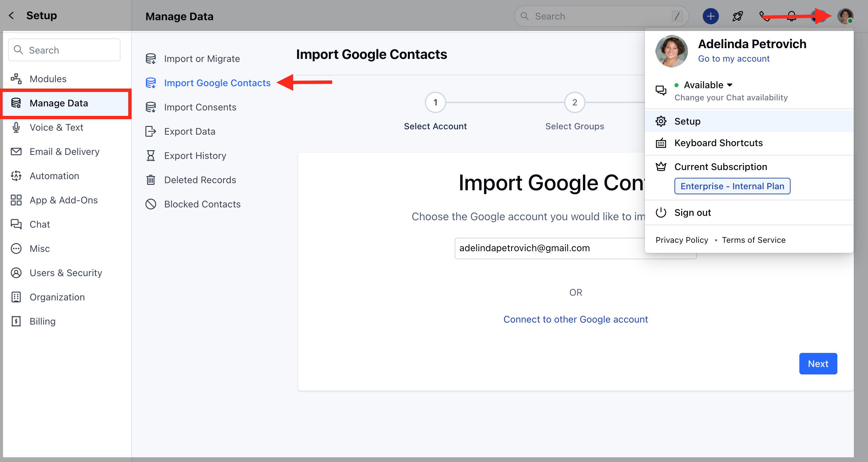Click the user avatar in top bar
The height and width of the screenshot is (462, 868).
(x=845, y=16)
